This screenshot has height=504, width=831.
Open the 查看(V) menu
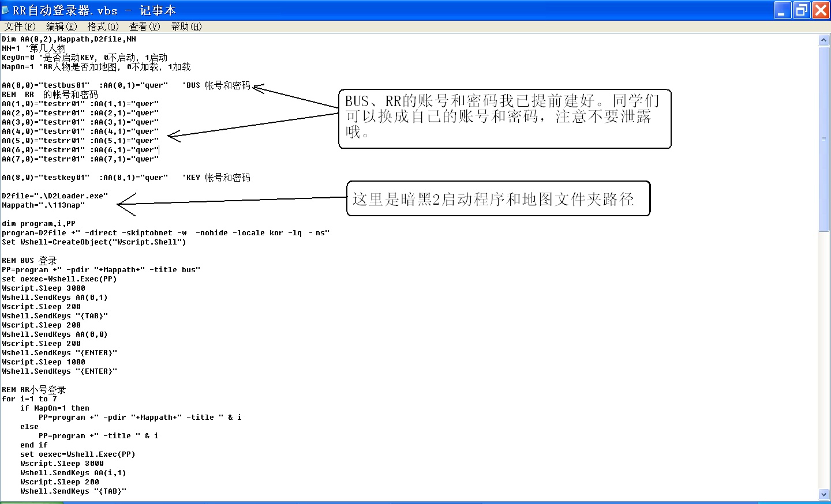[x=145, y=27]
